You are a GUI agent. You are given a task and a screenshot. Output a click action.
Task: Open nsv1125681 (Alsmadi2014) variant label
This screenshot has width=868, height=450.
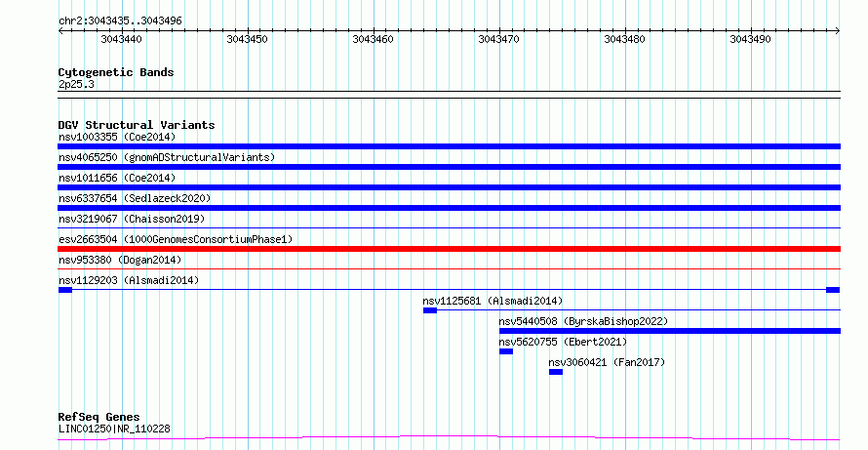pos(493,301)
